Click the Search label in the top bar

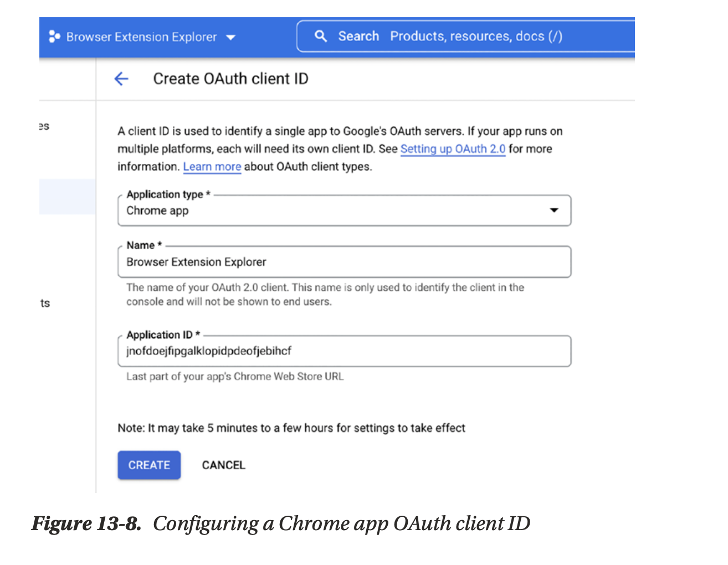point(358,37)
